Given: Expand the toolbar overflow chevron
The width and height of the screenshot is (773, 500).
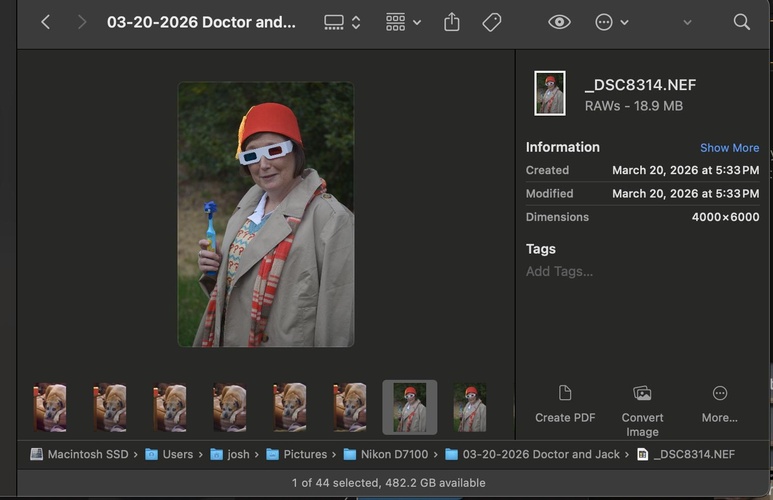Looking at the screenshot, I should click(x=687, y=22).
